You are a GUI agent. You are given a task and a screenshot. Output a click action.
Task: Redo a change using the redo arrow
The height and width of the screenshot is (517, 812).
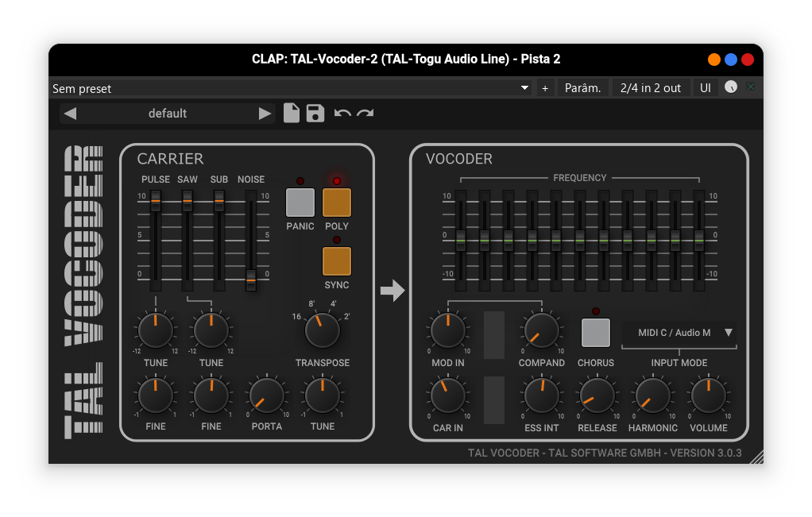click(365, 113)
